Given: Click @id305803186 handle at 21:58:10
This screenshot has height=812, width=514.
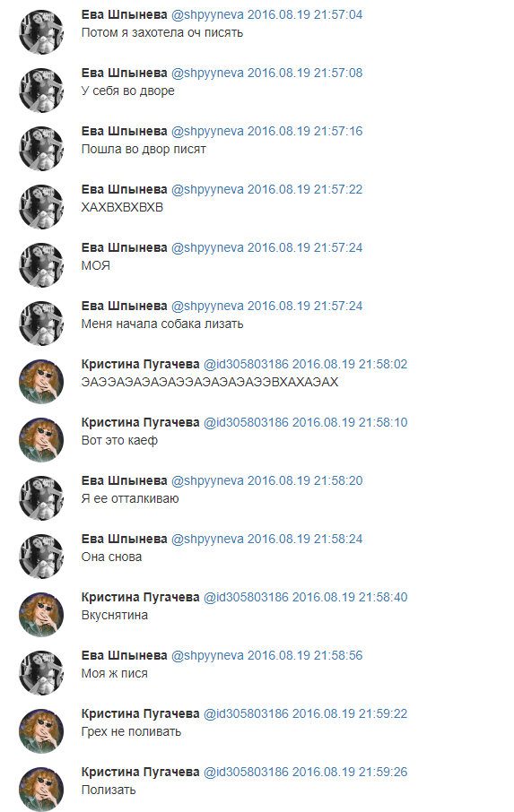Looking at the screenshot, I should pos(246,422).
